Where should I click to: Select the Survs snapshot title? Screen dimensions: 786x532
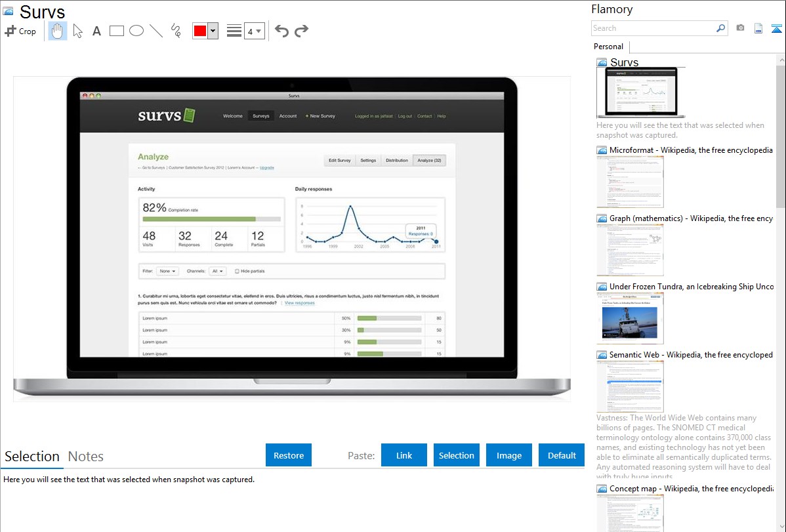coord(624,62)
